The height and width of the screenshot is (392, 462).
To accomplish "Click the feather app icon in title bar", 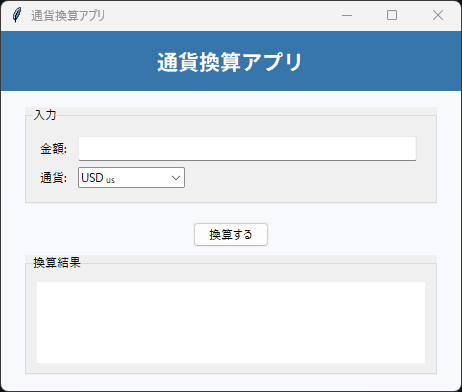I will click(17, 15).
